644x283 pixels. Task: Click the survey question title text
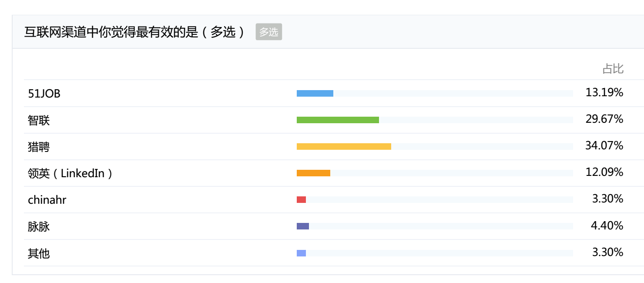tap(135, 32)
